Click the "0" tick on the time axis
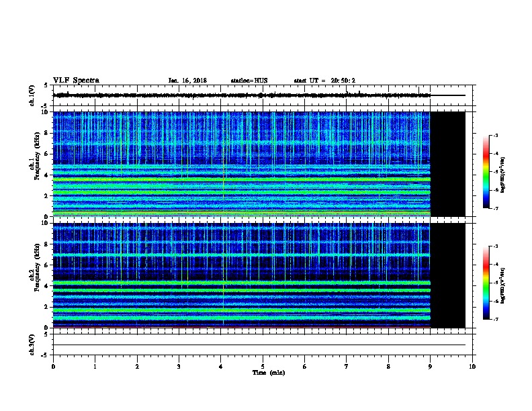The image size is (532, 411). click(x=53, y=367)
